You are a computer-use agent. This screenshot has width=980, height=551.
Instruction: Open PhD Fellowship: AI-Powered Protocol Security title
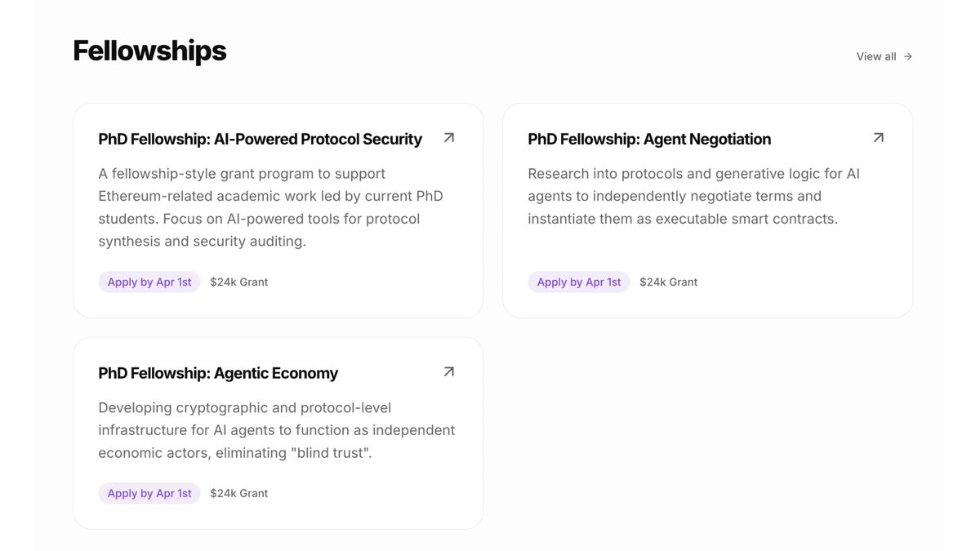260,140
